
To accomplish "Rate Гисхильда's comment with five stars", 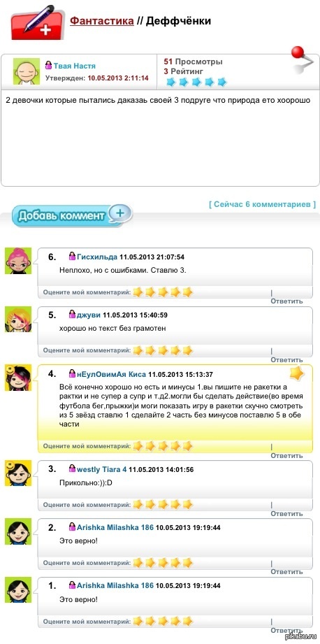I will [x=187, y=292].
